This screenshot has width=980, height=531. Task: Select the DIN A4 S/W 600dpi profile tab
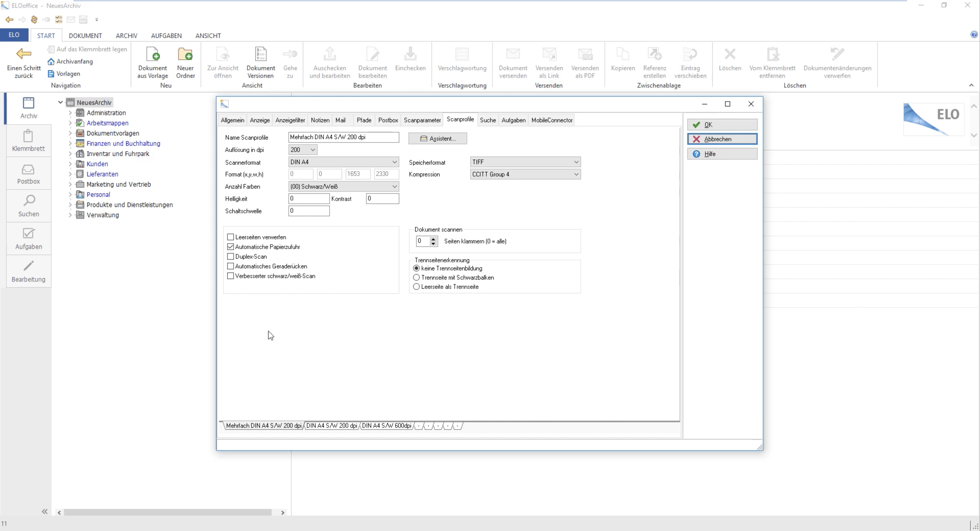coord(386,426)
